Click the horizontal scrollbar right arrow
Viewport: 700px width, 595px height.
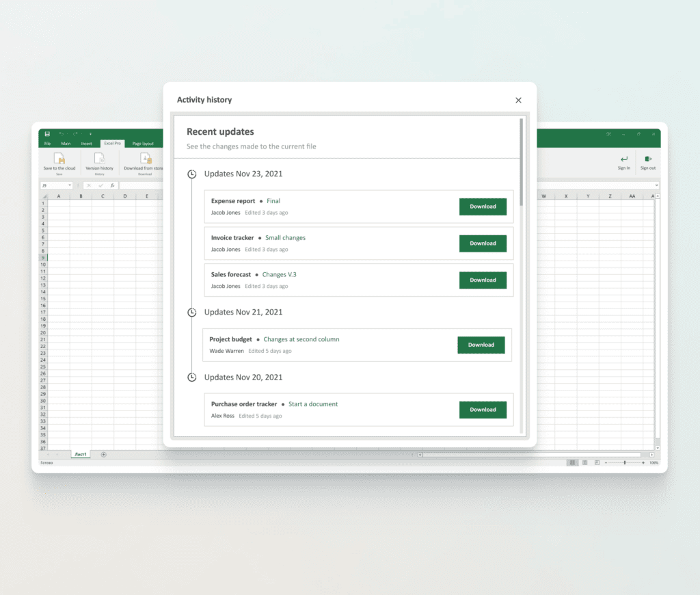point(651,455)
